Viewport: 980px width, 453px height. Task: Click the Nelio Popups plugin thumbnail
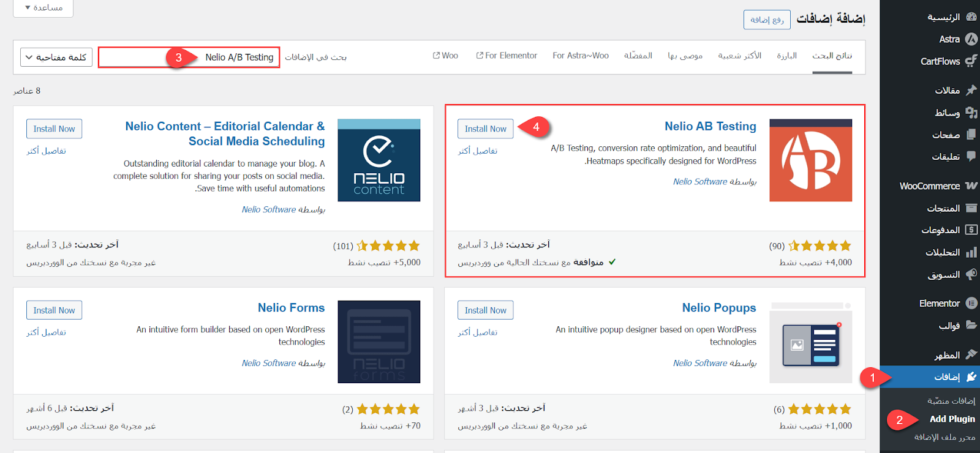click(810, 342)
